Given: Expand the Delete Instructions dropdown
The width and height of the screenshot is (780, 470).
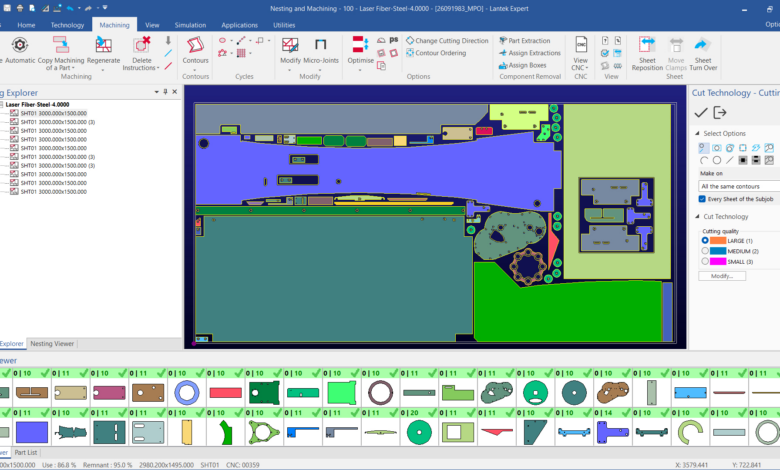Looking at the screenshot, I should pos(142,67).
